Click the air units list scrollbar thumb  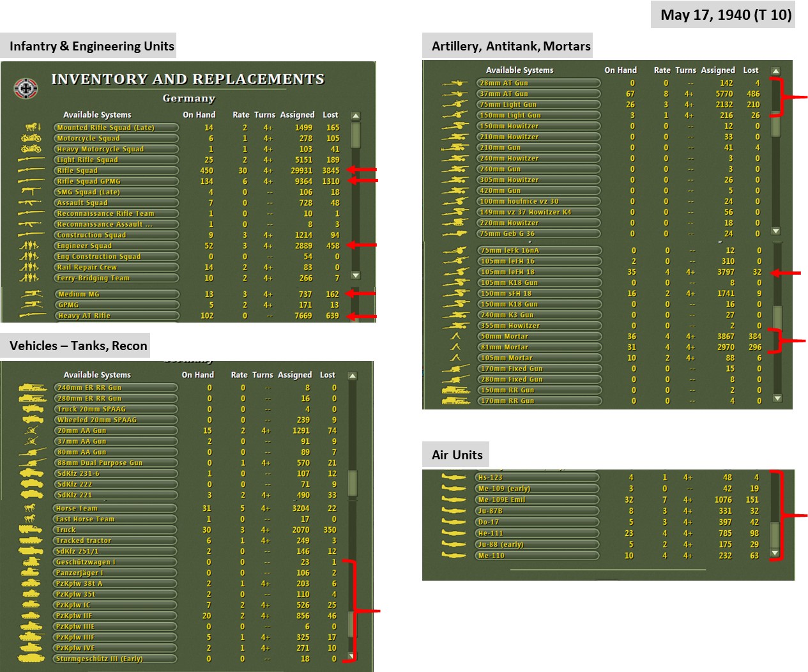[x=775, y=535]
